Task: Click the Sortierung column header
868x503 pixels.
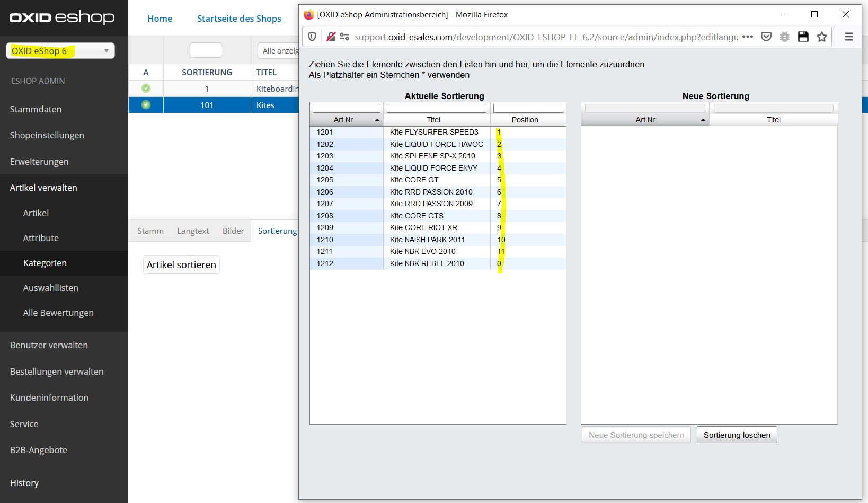Action: 207,72
